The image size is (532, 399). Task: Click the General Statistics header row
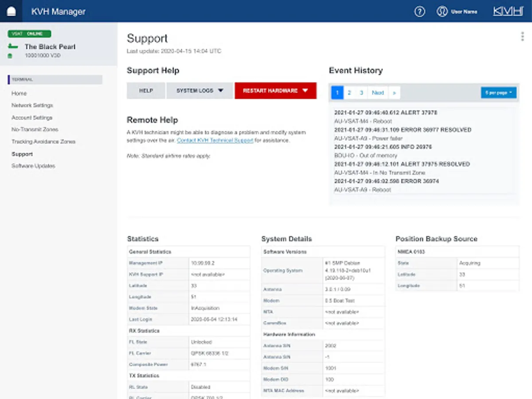coord(188,251)
